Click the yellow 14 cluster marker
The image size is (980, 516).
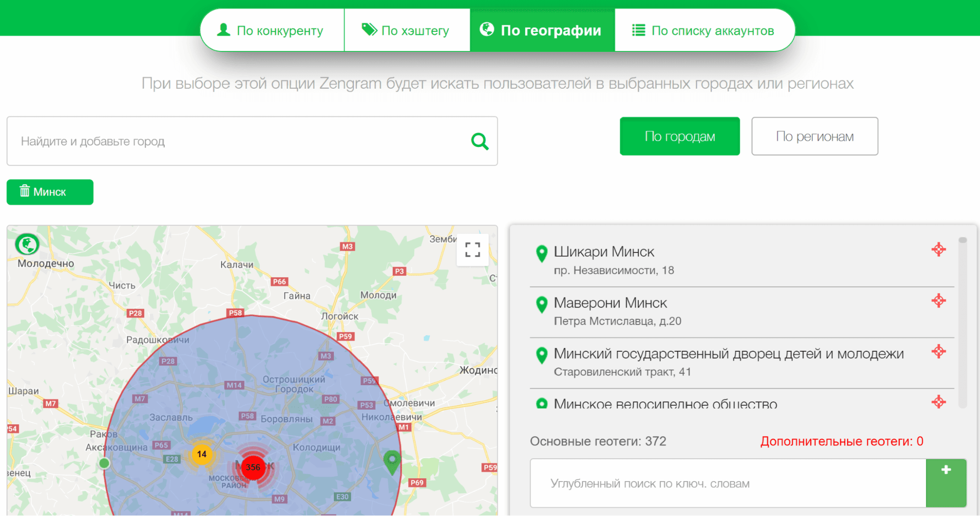click(x=201, y=454)
